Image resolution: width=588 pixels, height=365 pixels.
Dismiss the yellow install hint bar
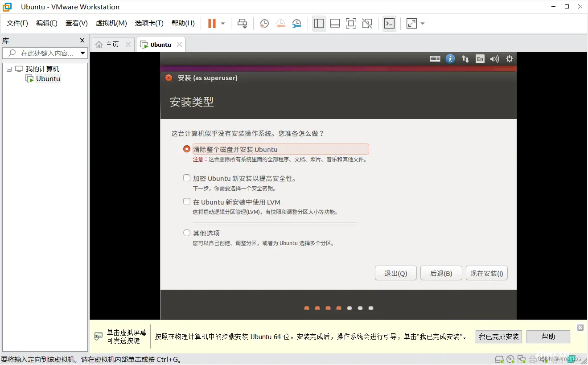(x=580, y=328)
